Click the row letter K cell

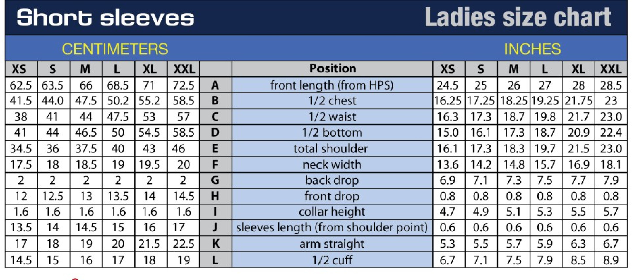tap(215, 244)
